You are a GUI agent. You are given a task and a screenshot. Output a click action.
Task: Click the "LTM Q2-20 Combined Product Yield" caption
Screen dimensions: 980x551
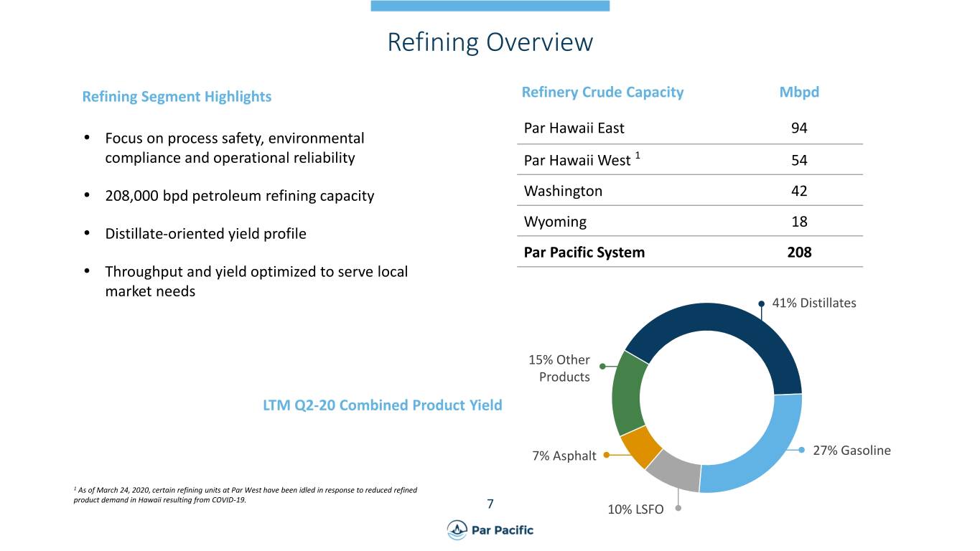(383, 405)
